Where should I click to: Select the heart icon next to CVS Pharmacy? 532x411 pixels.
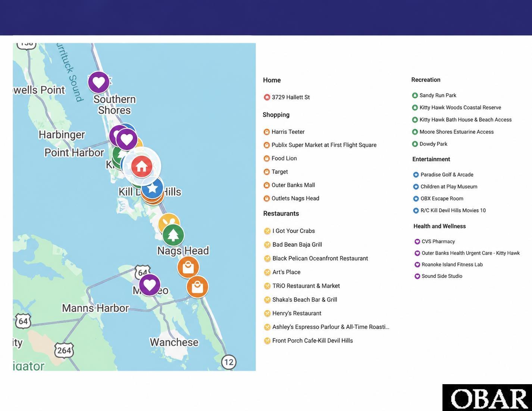417,241
